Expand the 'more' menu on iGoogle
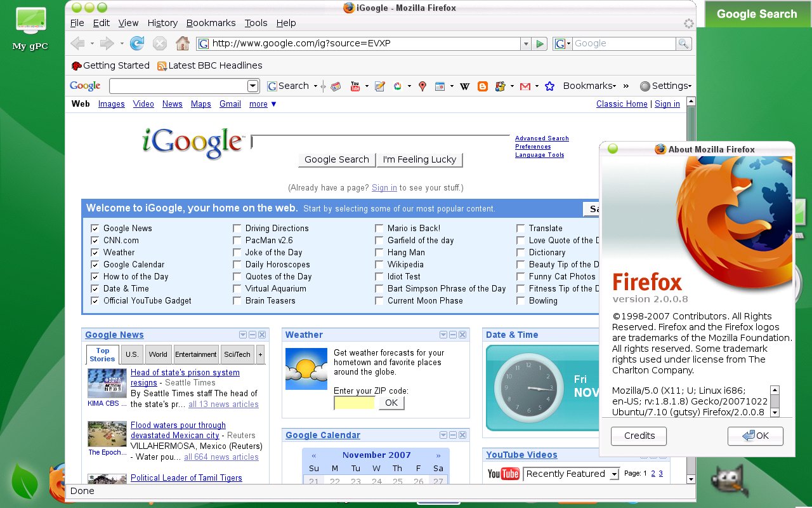This screenshot has height=508, width=812. click(x=263, y=104)
